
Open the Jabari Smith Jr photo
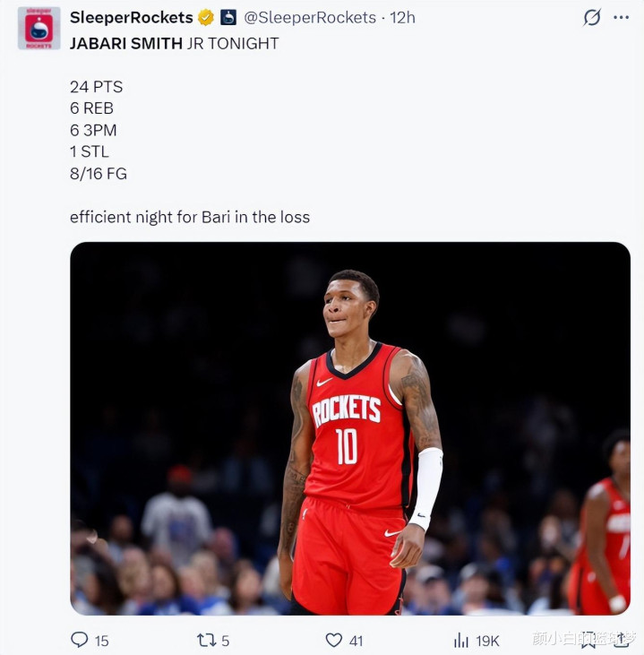(350, 428)
